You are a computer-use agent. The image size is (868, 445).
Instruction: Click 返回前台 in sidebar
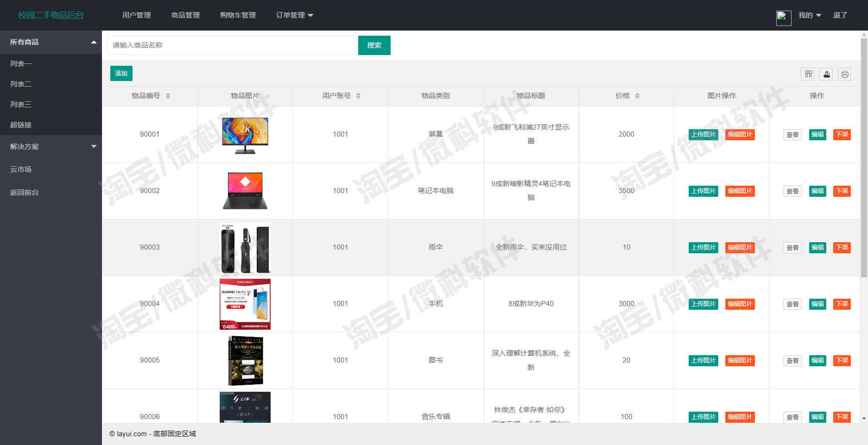coord(51,193)
